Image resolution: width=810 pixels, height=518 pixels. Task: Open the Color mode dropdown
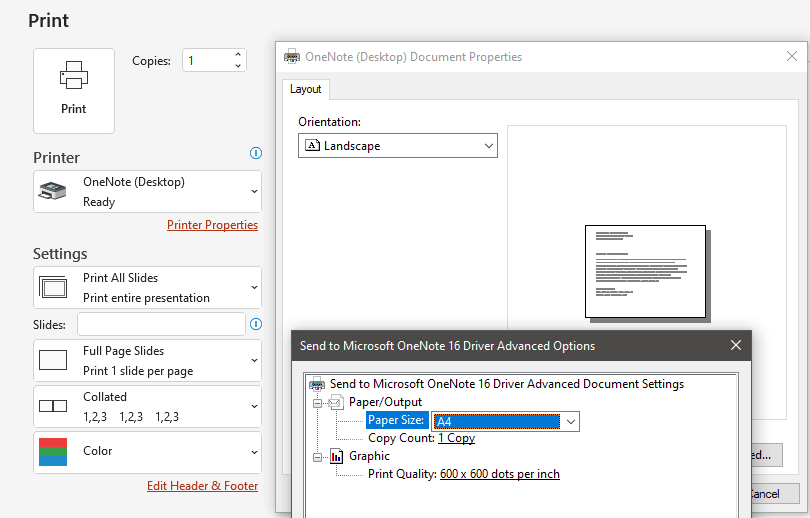pos(147,452)
